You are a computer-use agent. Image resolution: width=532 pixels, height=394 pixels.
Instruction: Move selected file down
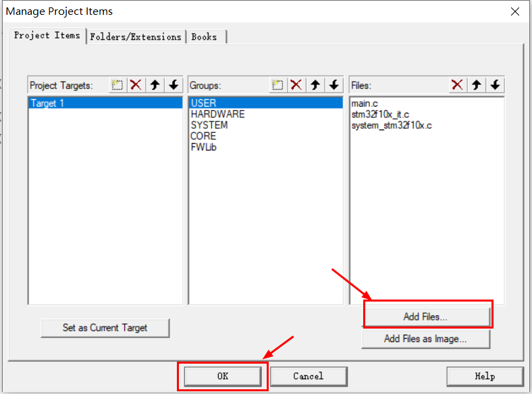495,85
